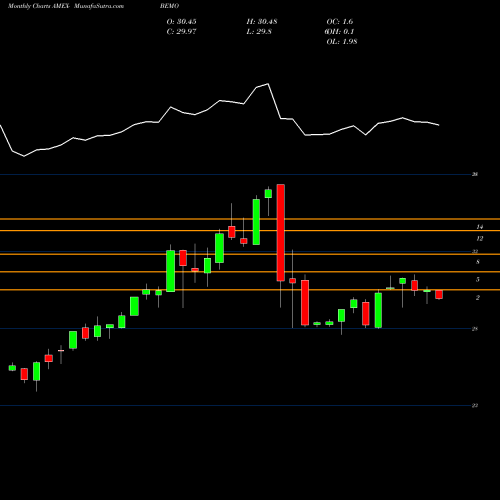The width and height of the screenshot is (500, 500).
Task: Click the MunafaSutra.com label
Action: (99, 6)
